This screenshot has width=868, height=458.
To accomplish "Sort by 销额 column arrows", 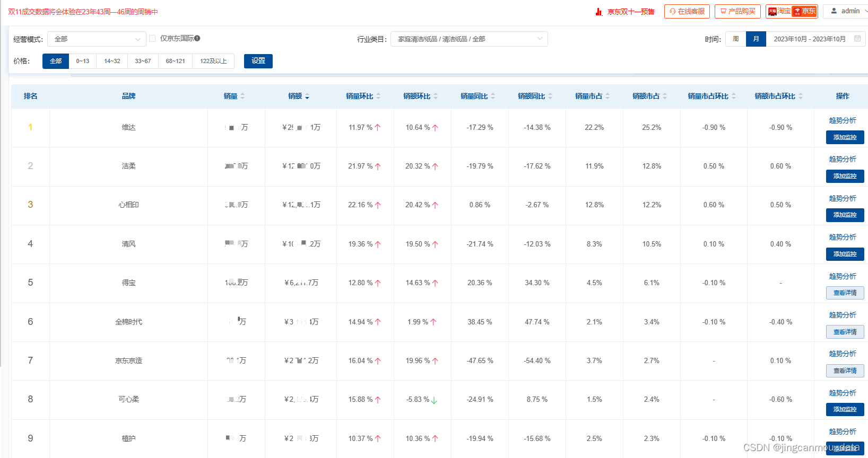I will (307, 96).
